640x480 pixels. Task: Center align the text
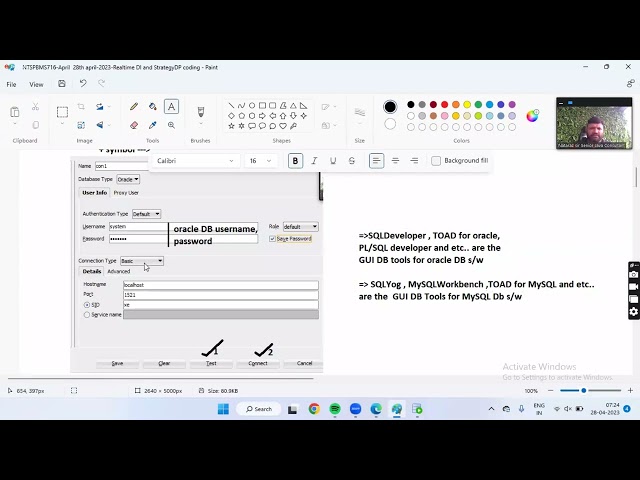(x=396, y=161)
